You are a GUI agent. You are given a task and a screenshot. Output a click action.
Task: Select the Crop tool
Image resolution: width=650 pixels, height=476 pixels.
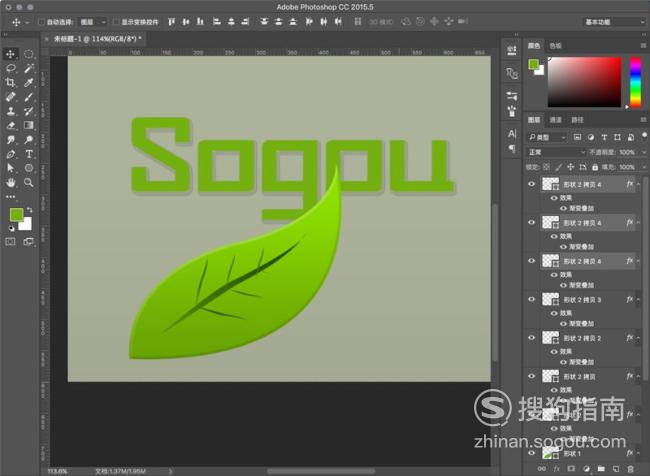point(11,83)
